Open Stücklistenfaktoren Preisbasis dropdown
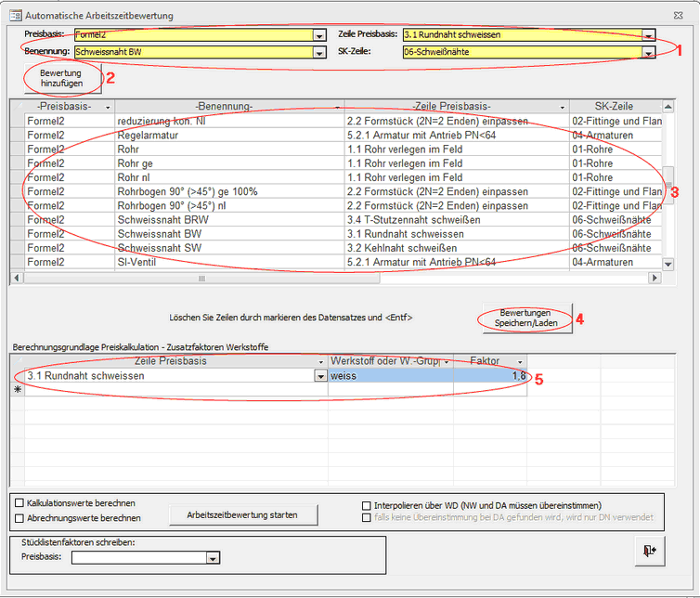 pos(214,558)
